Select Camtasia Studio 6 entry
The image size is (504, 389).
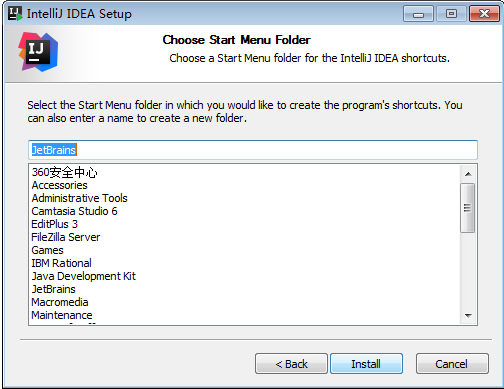[74, 211]
